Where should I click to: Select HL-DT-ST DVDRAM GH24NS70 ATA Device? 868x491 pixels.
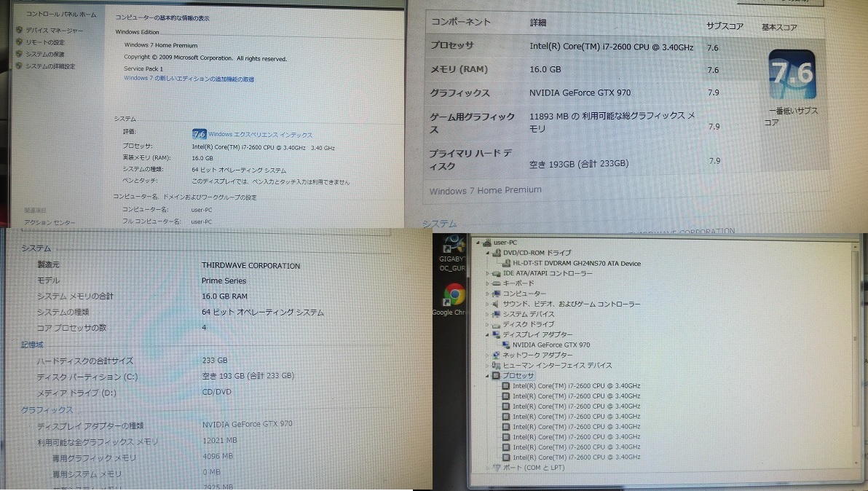click(x=576, y=264)
